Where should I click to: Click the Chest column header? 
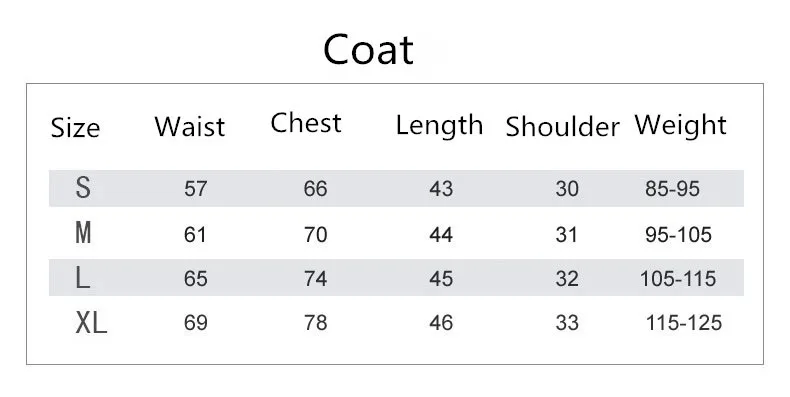(306, 122)
